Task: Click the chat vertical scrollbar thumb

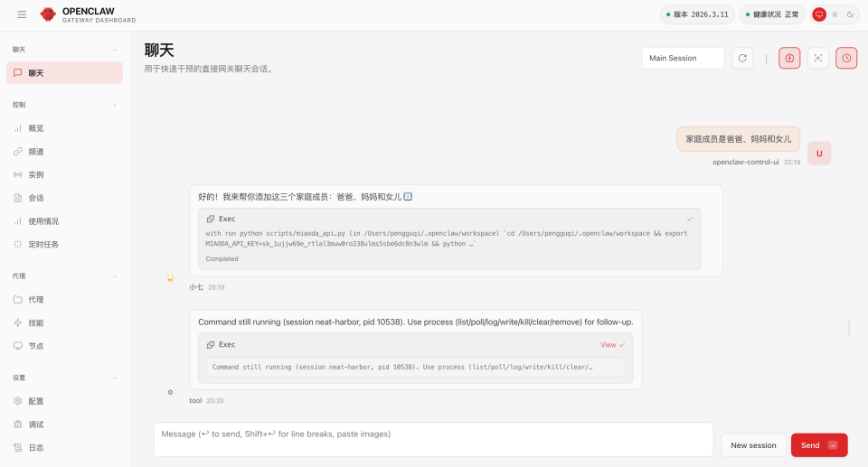Action: pos(848,328)
